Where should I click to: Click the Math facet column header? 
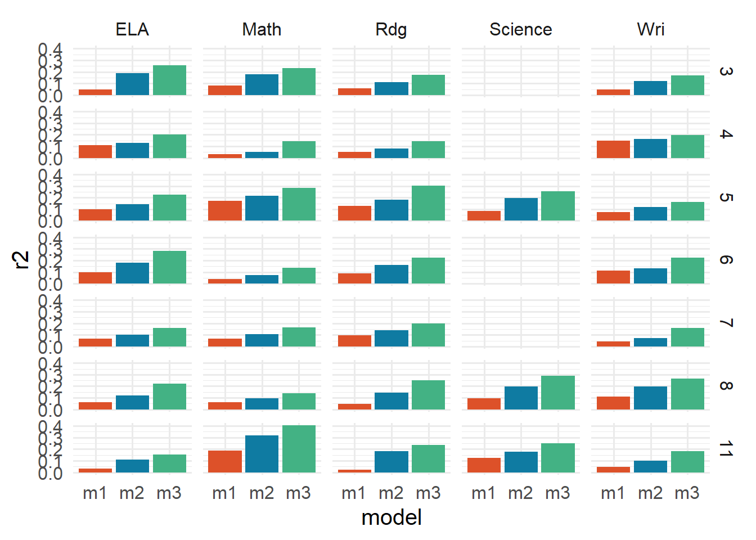click(262, 29)
